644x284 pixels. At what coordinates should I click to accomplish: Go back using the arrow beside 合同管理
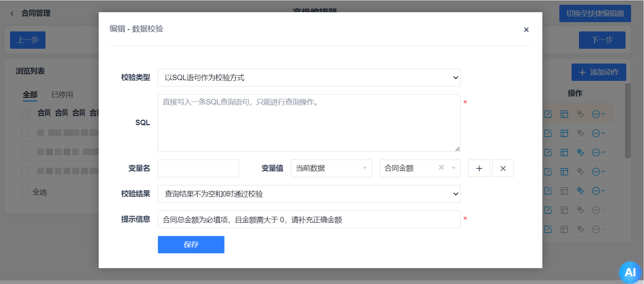tap(12, 14)
